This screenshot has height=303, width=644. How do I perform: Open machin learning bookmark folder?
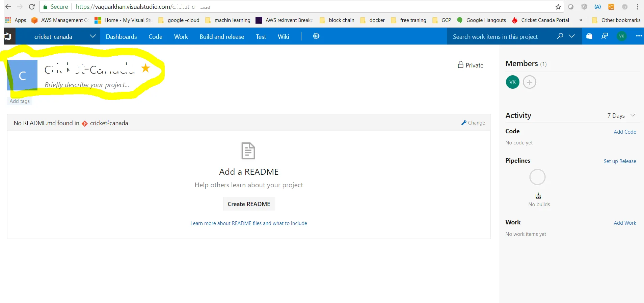tap(228, 20)
